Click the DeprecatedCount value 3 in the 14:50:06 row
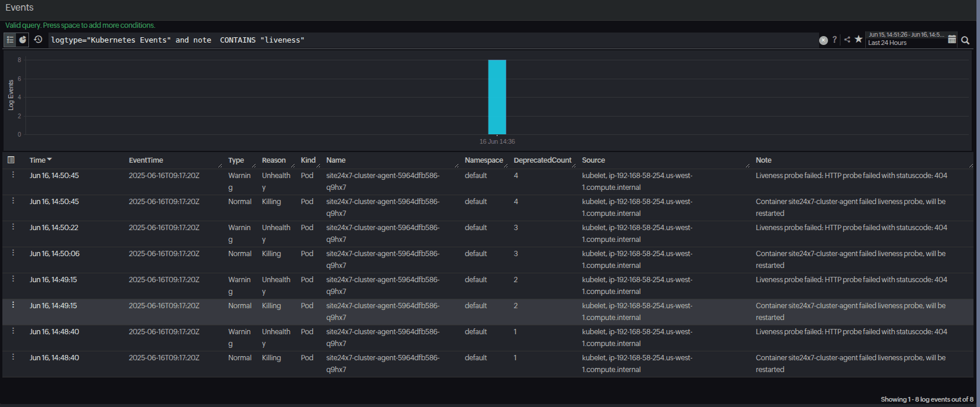This screenshot has width=980, height=407. pyautogui.click(x=516, y=254)
